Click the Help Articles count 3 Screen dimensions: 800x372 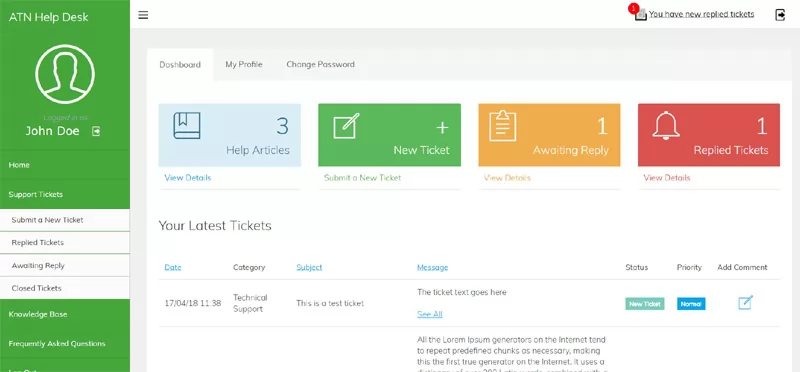coord(282,126)
